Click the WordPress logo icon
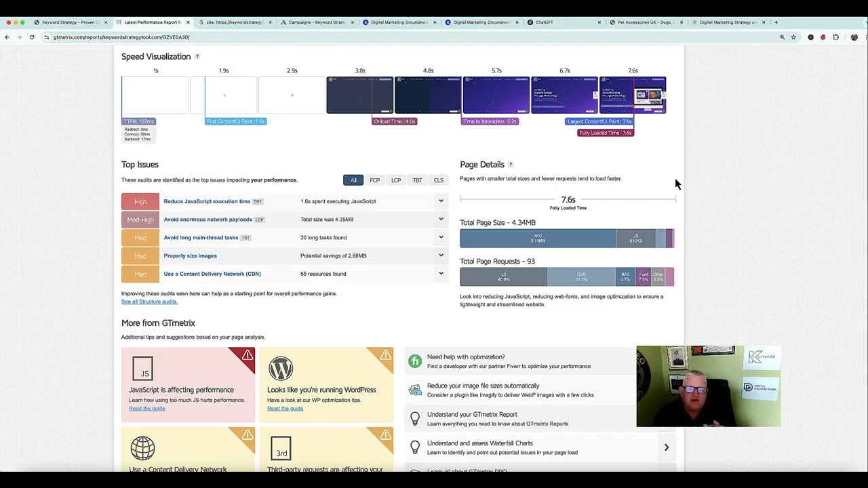 pos(280,368)
